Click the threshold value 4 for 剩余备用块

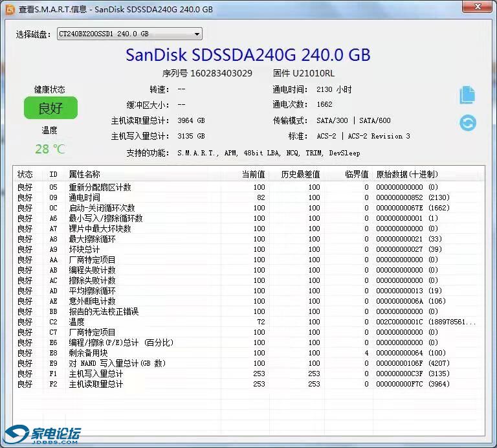click(366, 353)
